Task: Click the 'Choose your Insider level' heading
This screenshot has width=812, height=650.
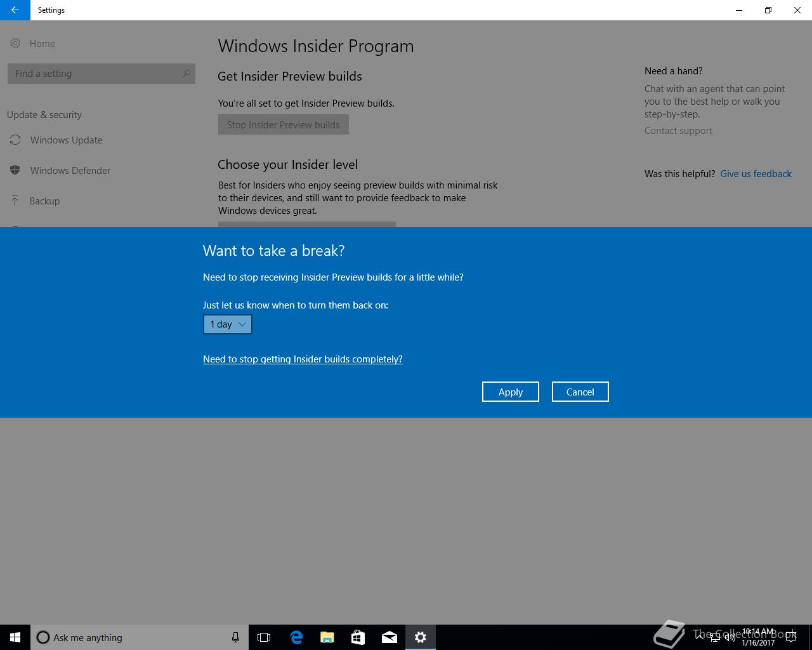Action: pos(287,164)
